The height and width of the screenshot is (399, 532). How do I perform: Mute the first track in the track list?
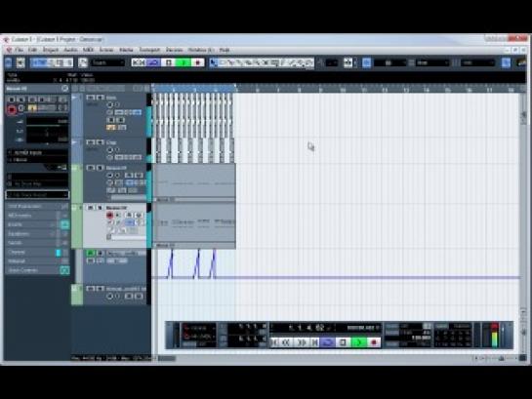click(90, 98)
